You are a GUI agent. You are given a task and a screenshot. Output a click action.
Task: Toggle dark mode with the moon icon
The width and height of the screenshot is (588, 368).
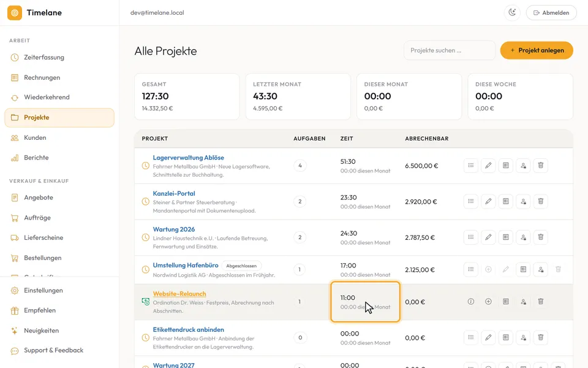tap(512, 13)
